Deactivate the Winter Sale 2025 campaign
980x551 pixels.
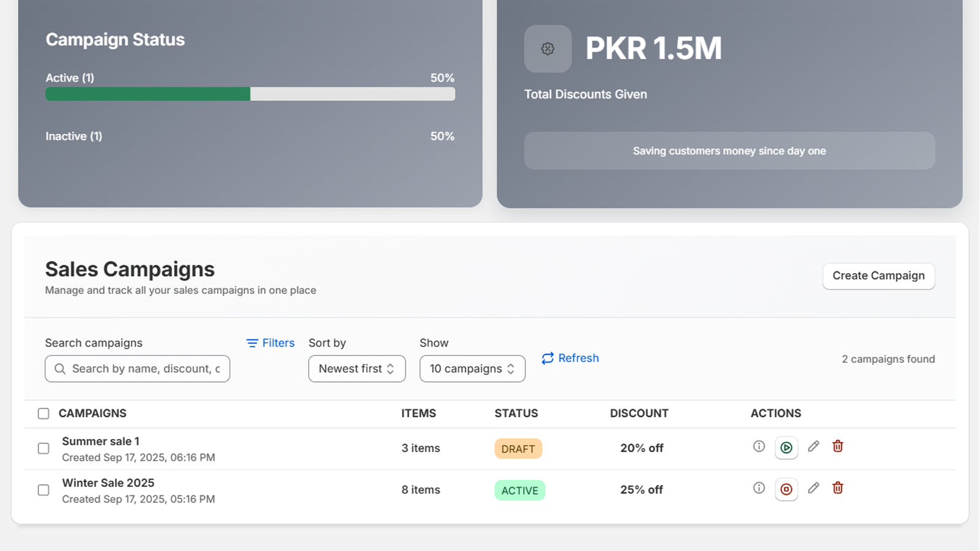tap(786, 489)
